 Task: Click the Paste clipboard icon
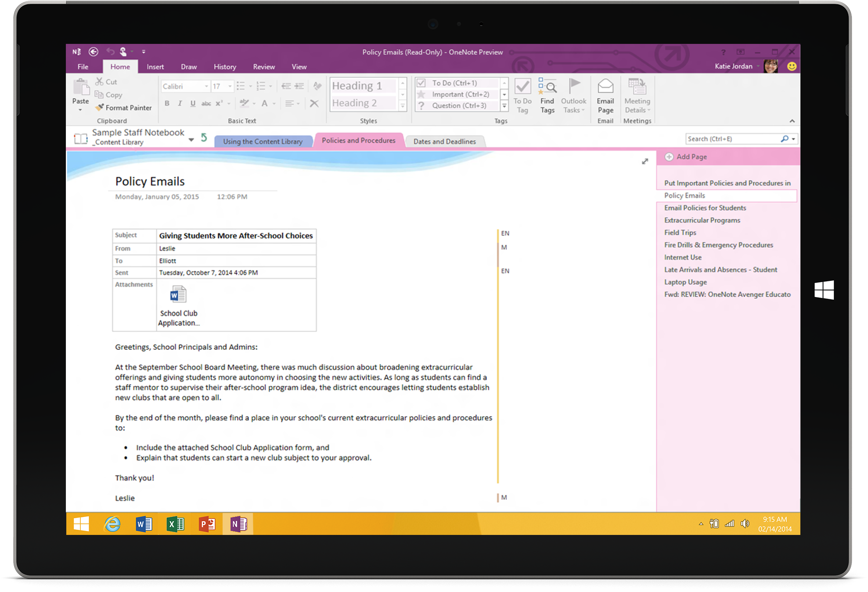pos(81,87)
